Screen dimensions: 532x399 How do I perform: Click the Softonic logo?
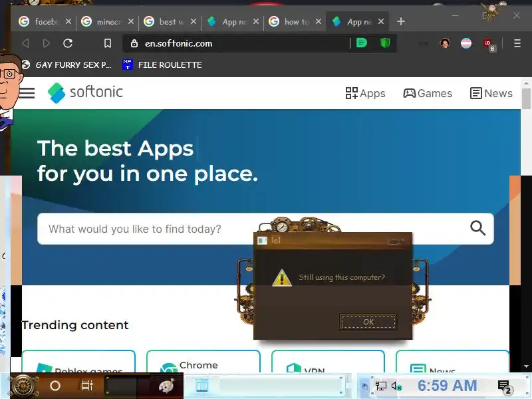point(86,92)
